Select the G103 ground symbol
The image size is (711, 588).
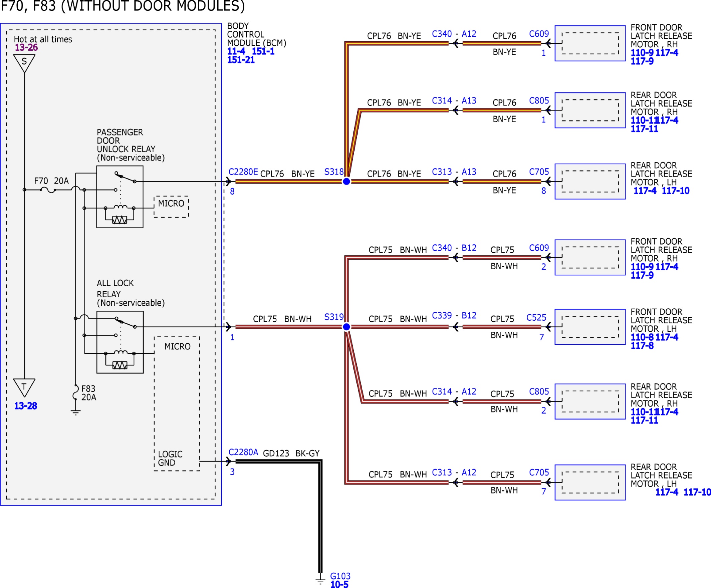click(x=320, y=580)
